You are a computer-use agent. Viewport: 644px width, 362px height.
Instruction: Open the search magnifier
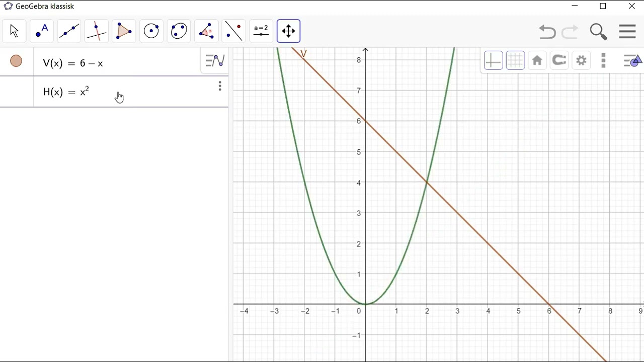[x=599, y=32]
